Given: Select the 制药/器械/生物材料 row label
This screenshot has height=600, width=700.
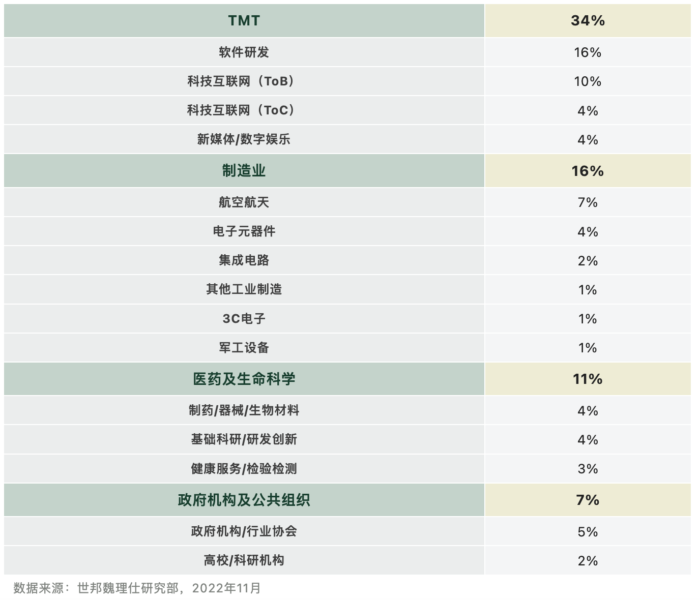Looking at the screenshot, I should pyautogui.click(x=244, y=410).
